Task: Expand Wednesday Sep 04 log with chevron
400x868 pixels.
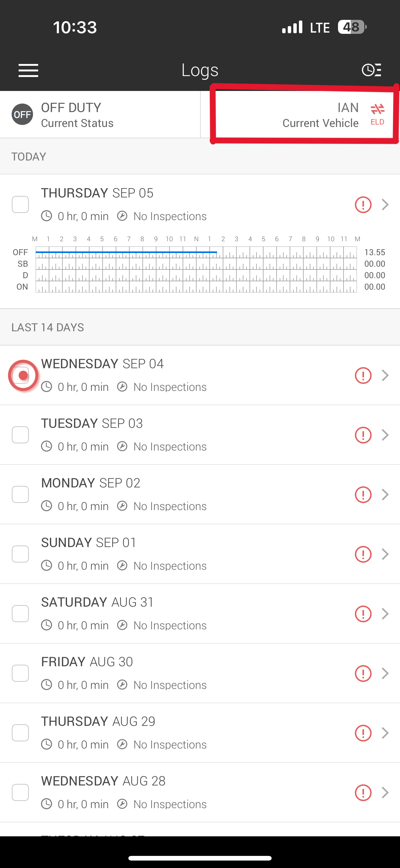Action: click(x=385, y=375)
